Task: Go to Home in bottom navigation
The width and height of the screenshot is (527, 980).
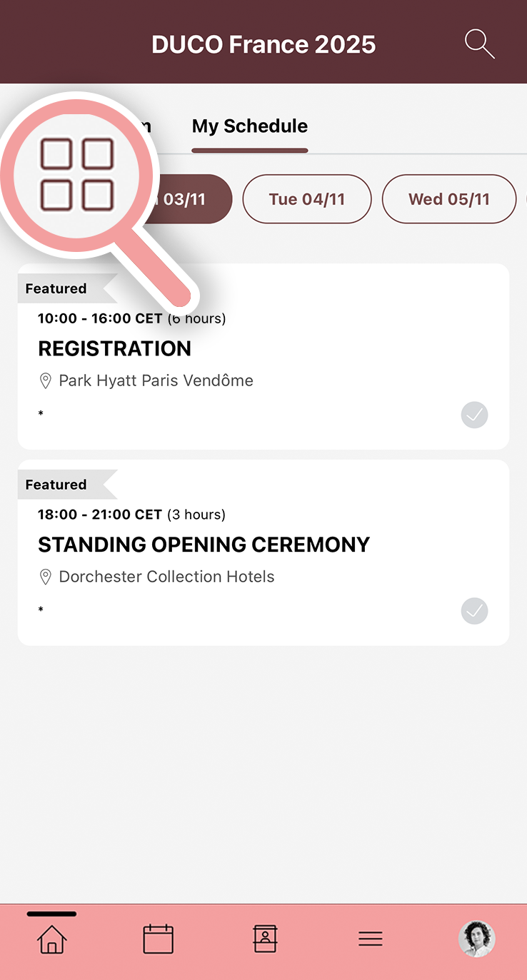Action: (51, 939)
